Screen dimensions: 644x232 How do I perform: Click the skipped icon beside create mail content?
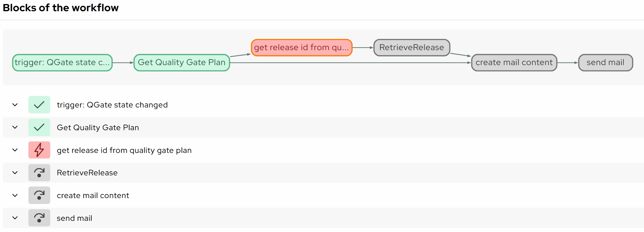39,195
